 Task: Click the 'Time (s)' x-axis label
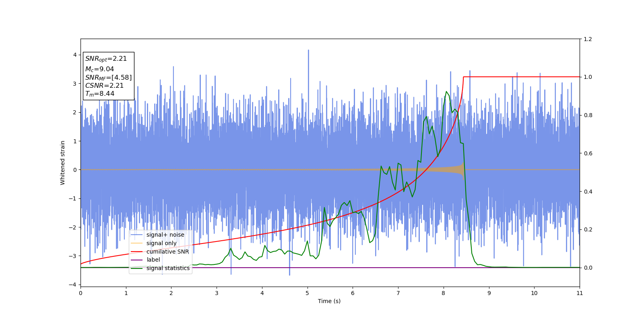pyautogui.click(x=329, y=301)
